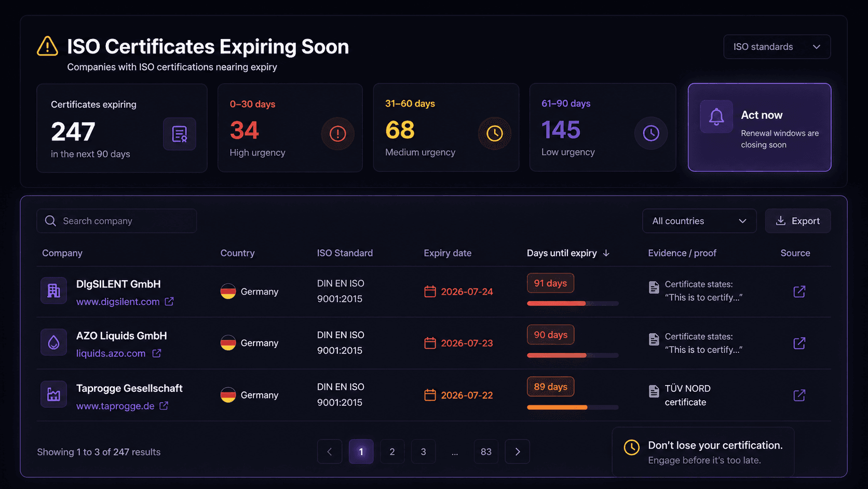This screenshot has height=489, width=868.
Task: Click the 89 days expiry progress bar
Action: (573, 407)
